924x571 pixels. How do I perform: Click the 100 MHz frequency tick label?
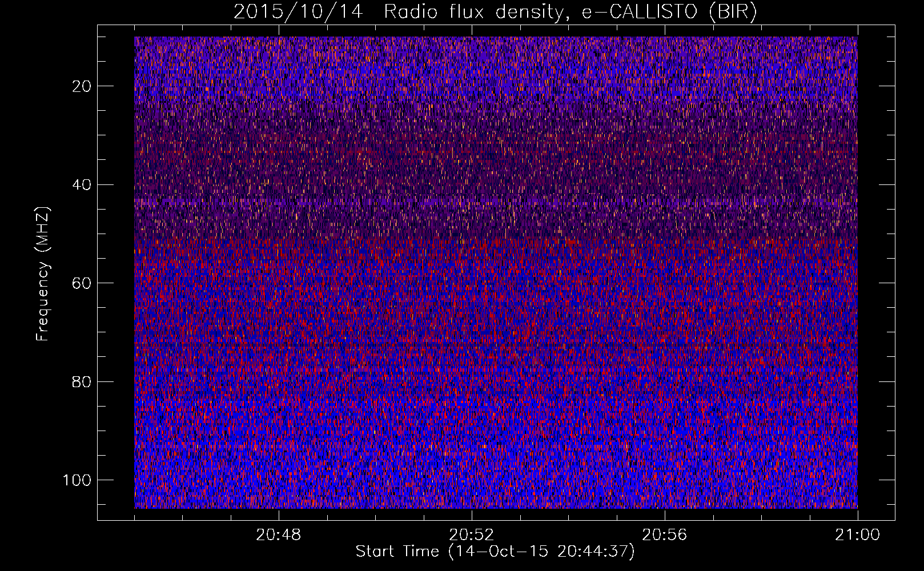pos(77,480)
